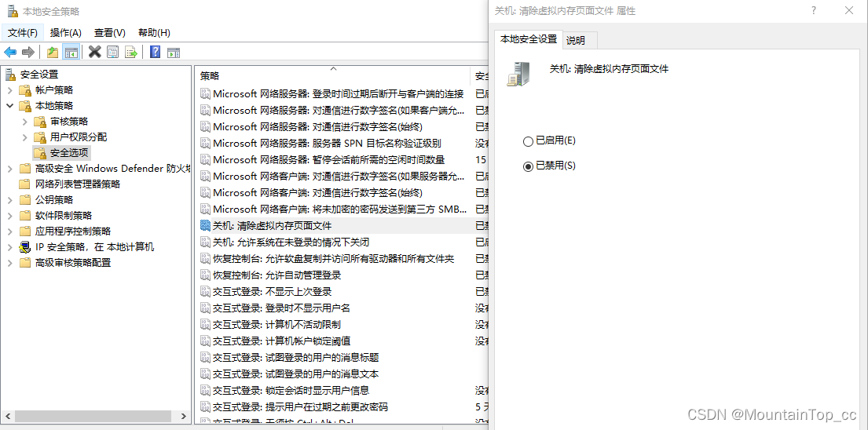Toggle the Show/Hide action pane icon
Image resolution: width=868 pixels, height=430 pixels.
pyautogui.click(x=174, y=53)
